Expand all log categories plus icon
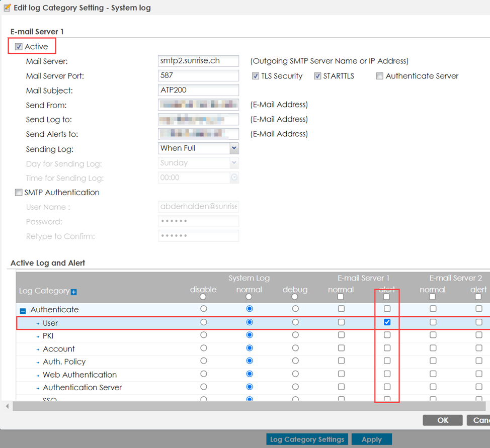 coord(74,292)
